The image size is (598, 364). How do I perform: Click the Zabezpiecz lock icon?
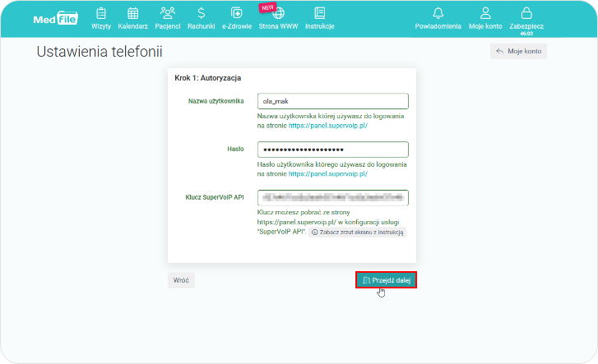(x=526, y=17)
